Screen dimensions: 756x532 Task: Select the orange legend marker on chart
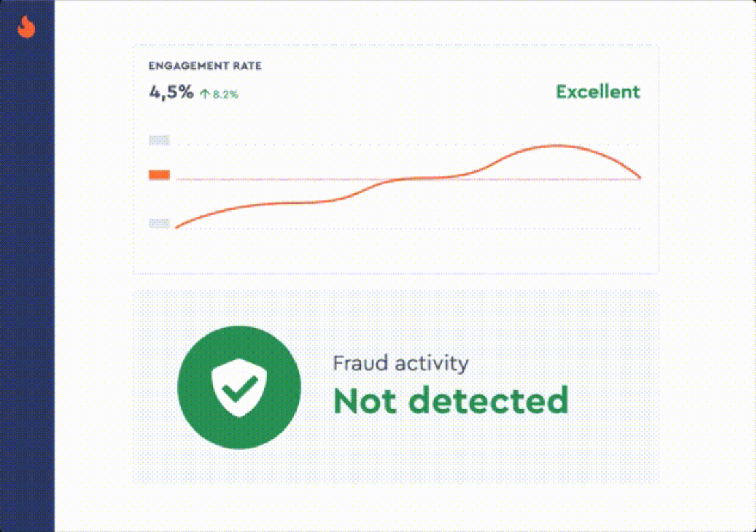point(160,175)
